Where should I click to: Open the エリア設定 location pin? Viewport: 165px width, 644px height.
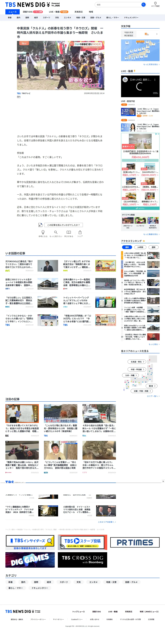click(155, 4)
